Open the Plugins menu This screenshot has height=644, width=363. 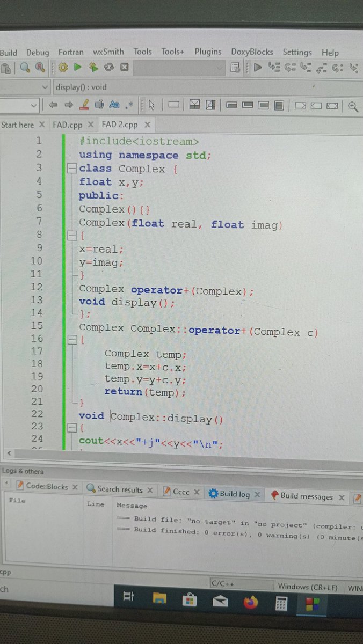(x=208, y=52)
